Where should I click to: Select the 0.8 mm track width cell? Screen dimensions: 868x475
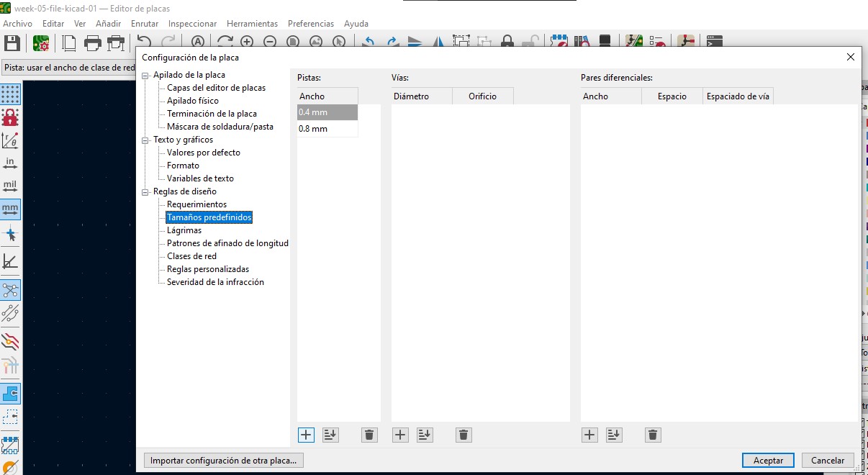point(327,129)
